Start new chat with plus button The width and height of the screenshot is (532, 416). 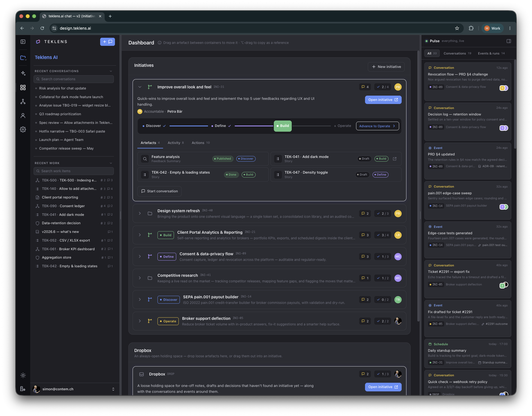click(x=107, y=42)
